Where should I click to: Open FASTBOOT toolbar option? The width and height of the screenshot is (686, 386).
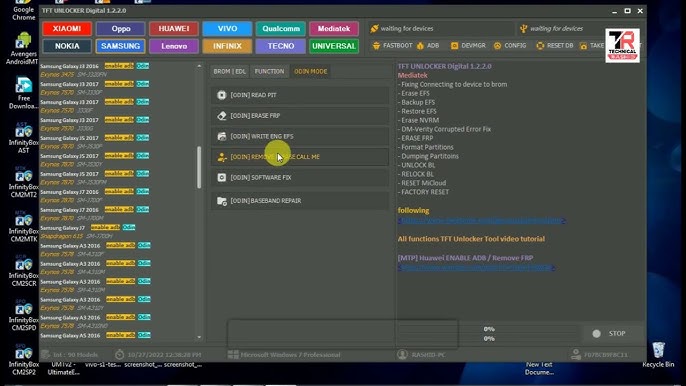[392, 46]
